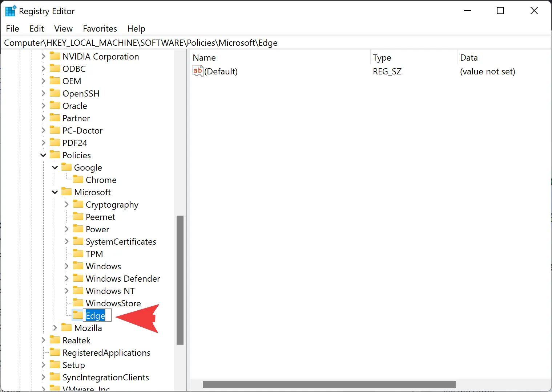Select the PC-Doctor key label
Screen dimensions: 552x392
click(82, 130)
